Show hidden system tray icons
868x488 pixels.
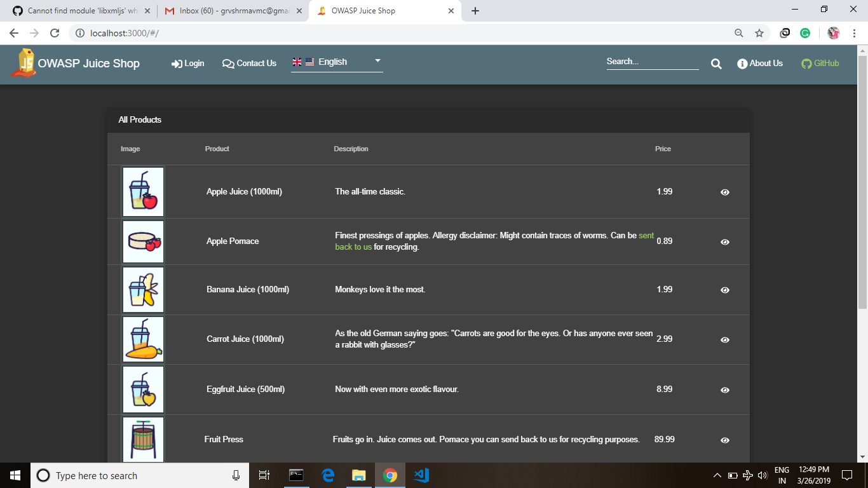717,475
